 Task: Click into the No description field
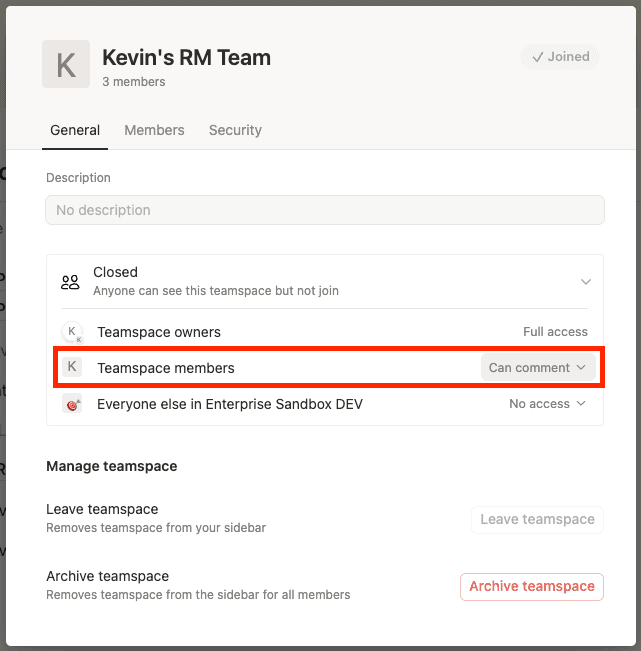[325, 210]
